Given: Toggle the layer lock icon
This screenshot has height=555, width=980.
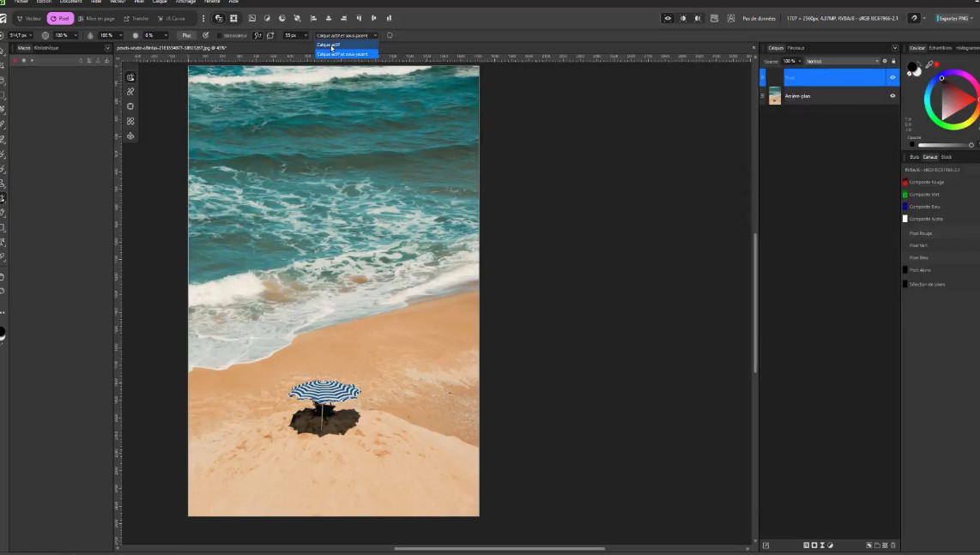Looking at the screenshot, I should [x=893, y=61].
